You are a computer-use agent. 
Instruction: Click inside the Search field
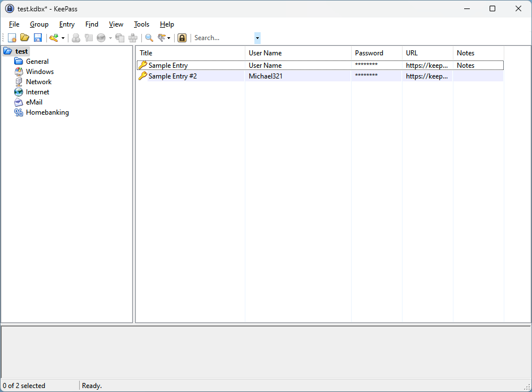tap(223, 38)
